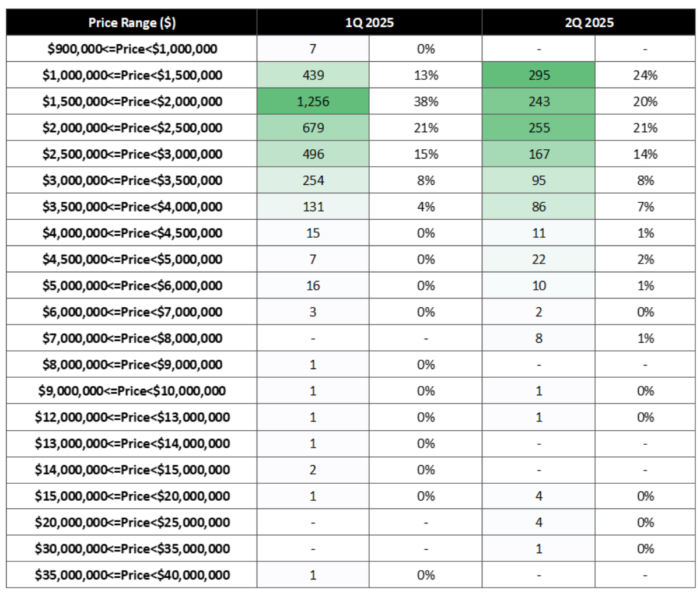Click the dark green 1,256 cell
700x594 pixels.
pos(313,101)
